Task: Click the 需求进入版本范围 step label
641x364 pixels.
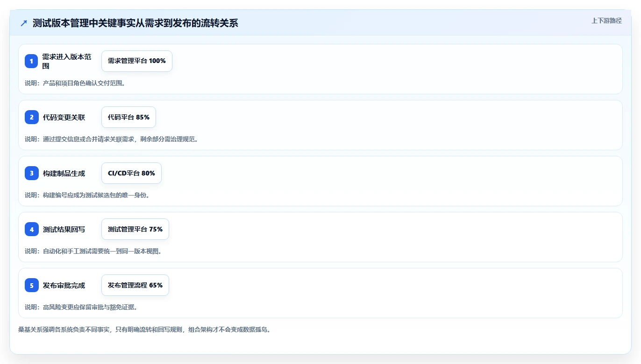Action: coord(68,61)
